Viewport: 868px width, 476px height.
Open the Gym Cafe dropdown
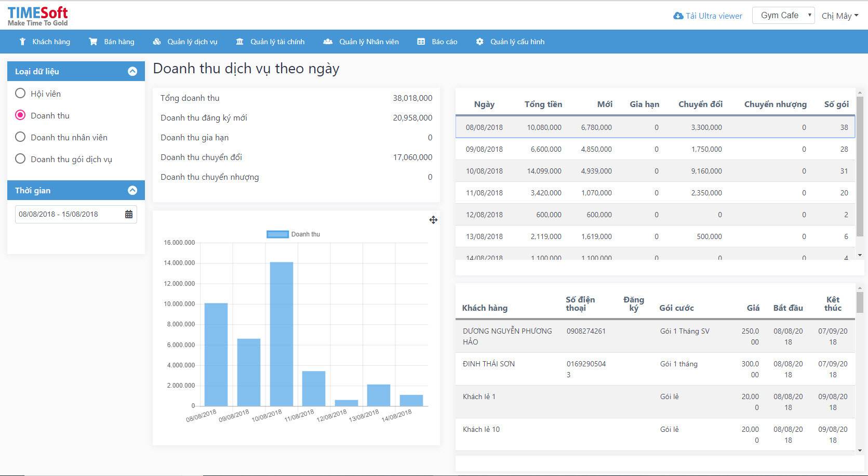tap(784, 16)
